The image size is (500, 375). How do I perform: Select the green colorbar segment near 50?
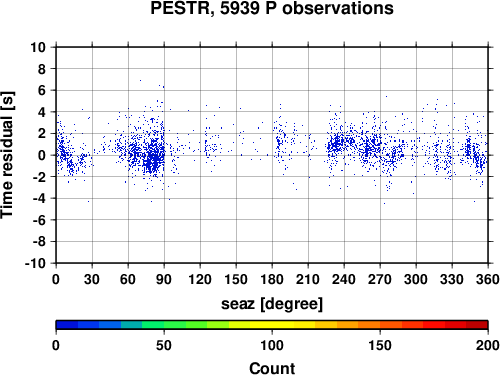point(164,325)
